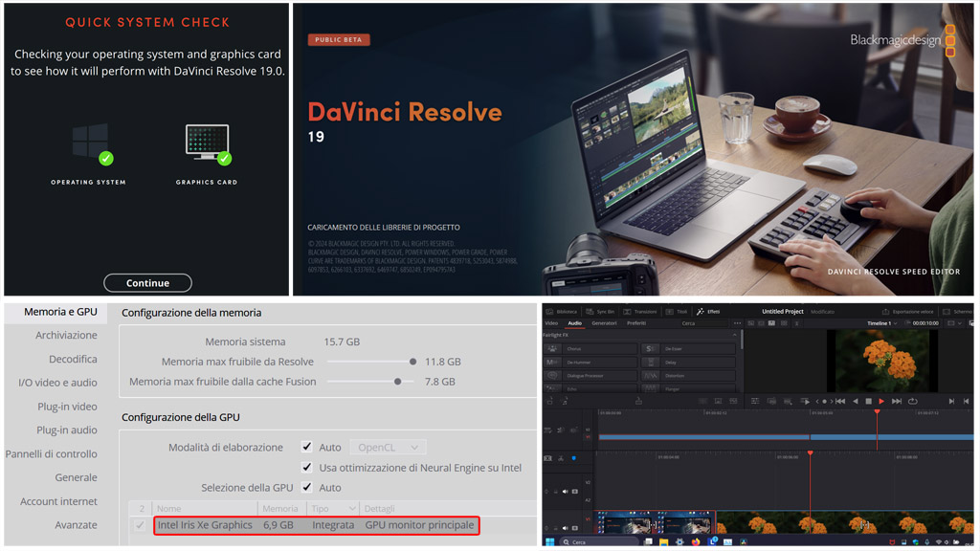980x551 pixels.
Task: Select the desktop screenshot clip on V1
Action: (656, 523)
